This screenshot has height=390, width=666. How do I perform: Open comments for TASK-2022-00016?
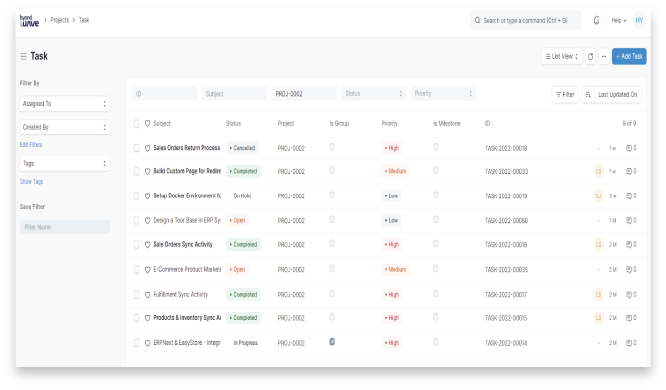tap(631, 245)
